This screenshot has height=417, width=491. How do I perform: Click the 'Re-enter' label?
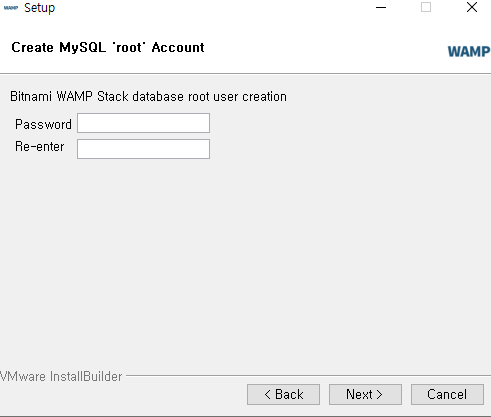pos(40,147)
